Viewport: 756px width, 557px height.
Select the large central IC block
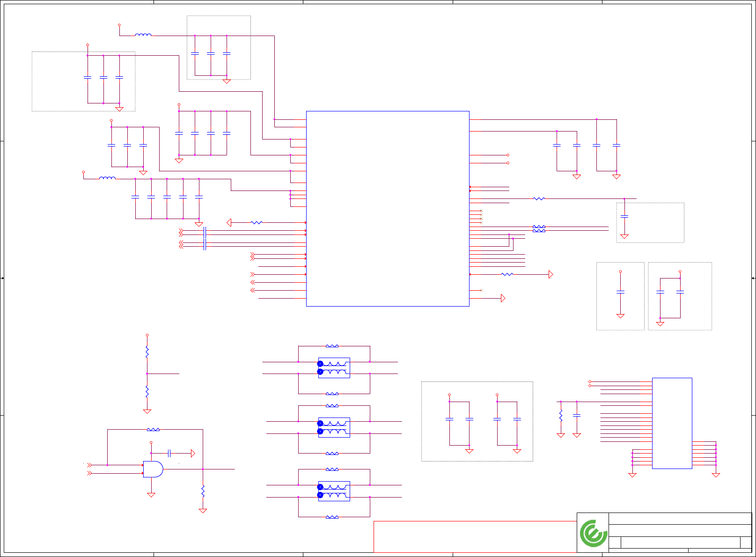[x=388, y=209]
